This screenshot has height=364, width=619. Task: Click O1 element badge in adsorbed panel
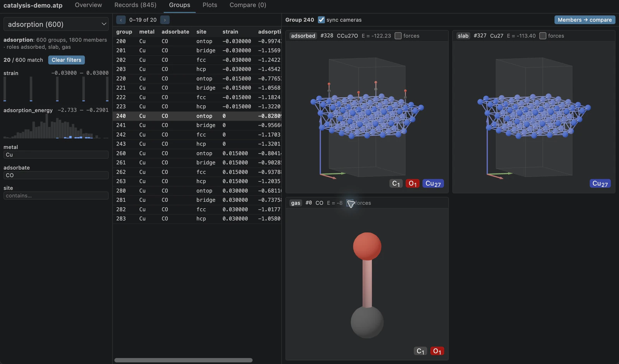coord(412,184)
